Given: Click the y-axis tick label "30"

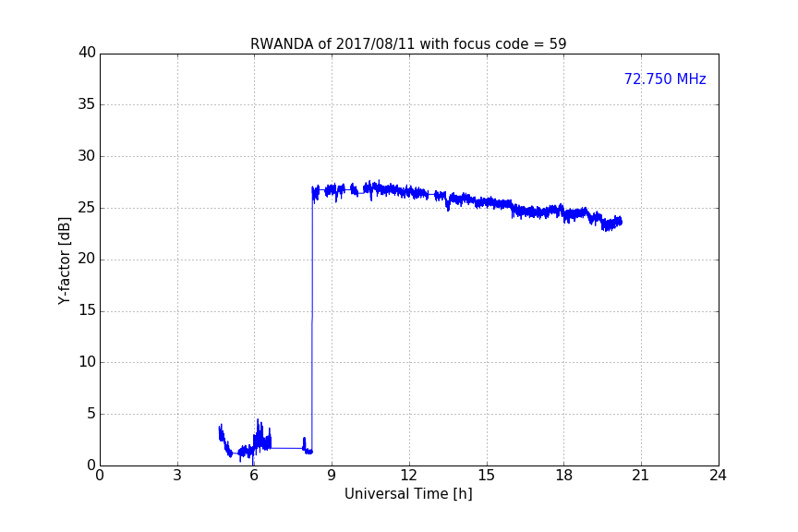Looking at the screenshot, I should pos(87,156).
